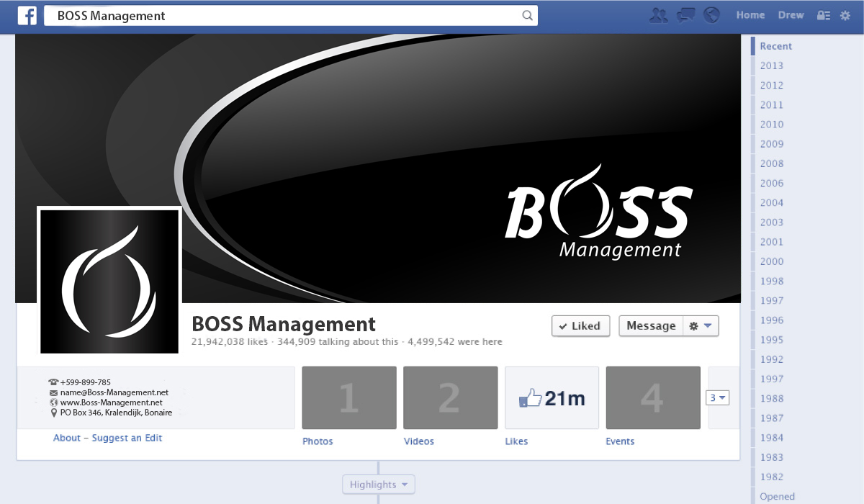Jump to 2010 in the timeline
This screenshot has height=504, width=864.
[772, 125]
